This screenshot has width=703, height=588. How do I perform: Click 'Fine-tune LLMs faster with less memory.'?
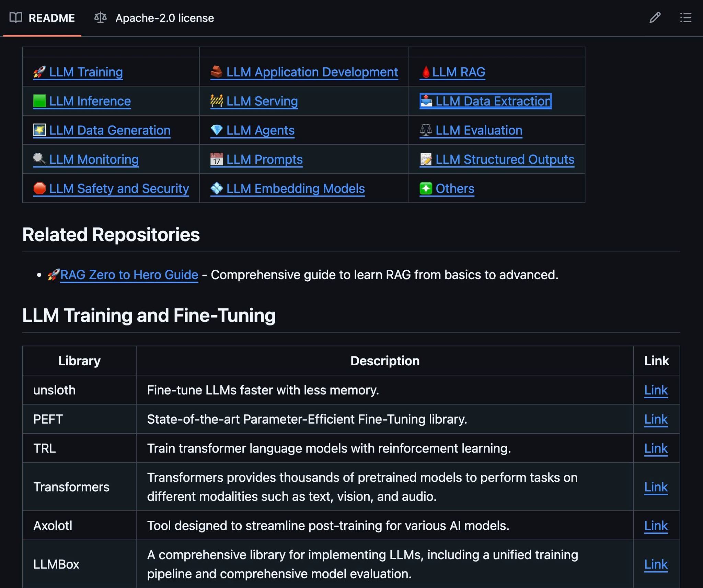pos(263,390)
